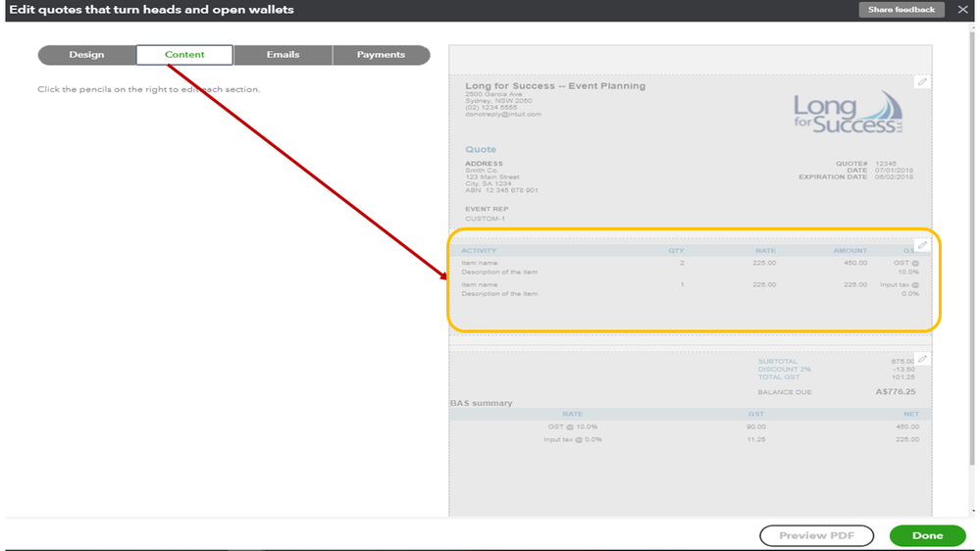Viewport: 980px width, 551px height.
Task: Select the Content tab
Action: tap(184, 54)
